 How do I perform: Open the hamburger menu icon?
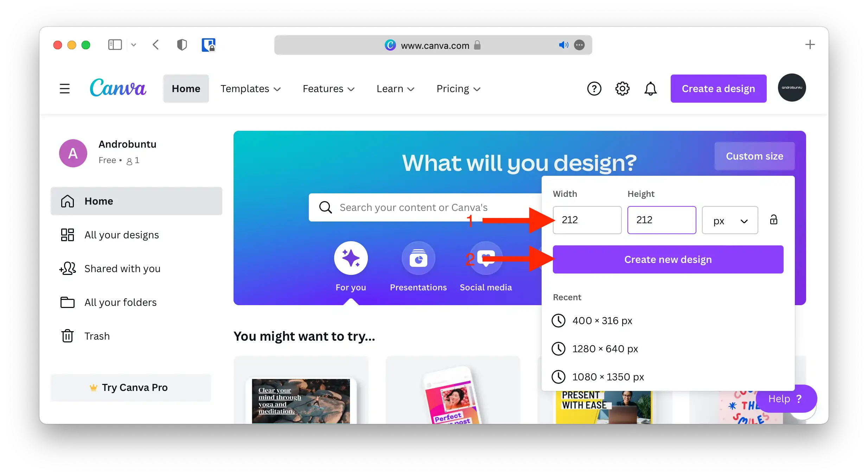coord(65,89)
